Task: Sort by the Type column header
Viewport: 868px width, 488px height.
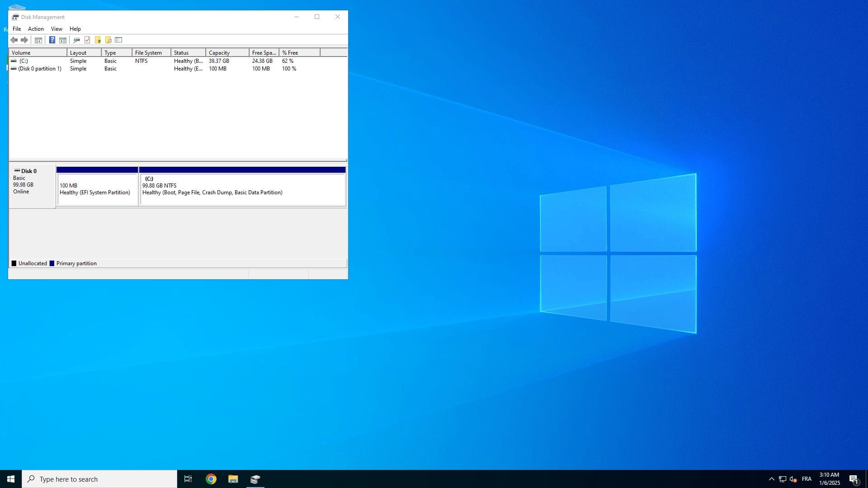Action: (117, 53)
